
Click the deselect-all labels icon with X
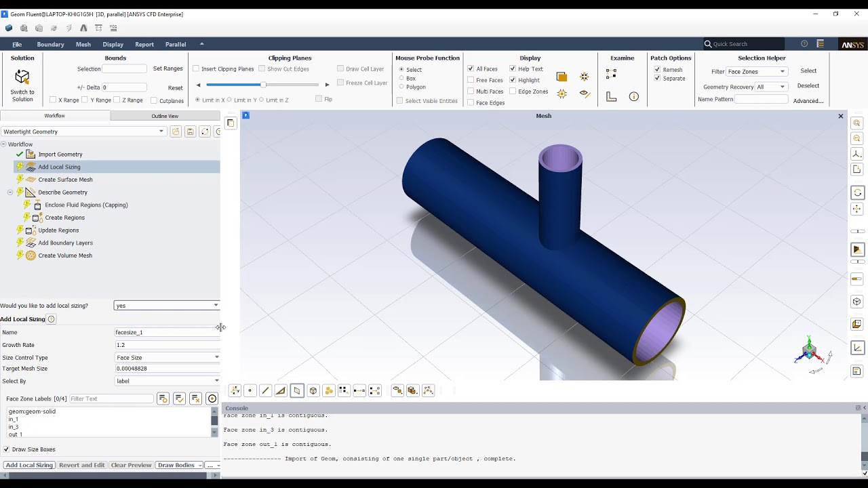tap(195, 399)
